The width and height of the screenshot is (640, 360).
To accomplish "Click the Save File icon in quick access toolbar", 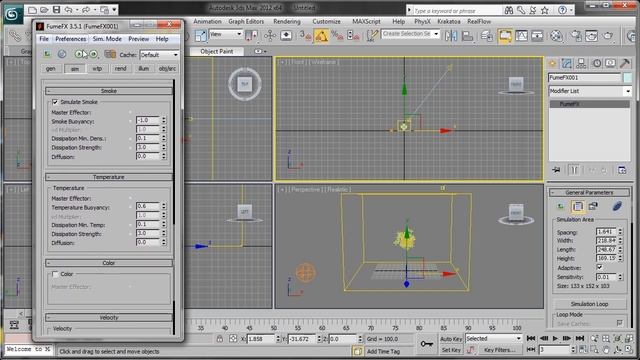I will pos(56,9).
